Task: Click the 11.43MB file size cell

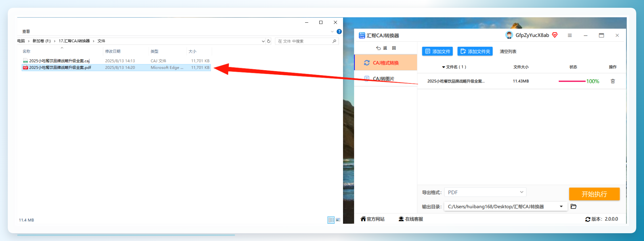Action: coord(521,81)
